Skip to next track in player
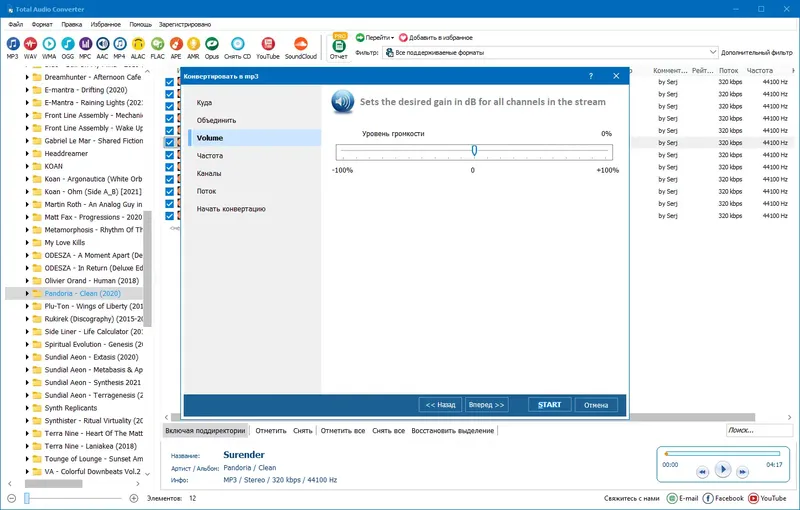 [743, 472]
